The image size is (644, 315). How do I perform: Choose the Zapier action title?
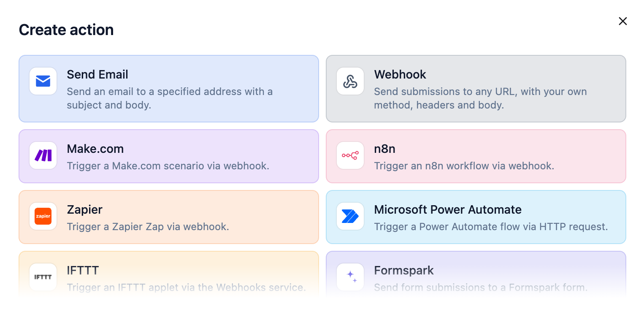click(x=85, y=210)
